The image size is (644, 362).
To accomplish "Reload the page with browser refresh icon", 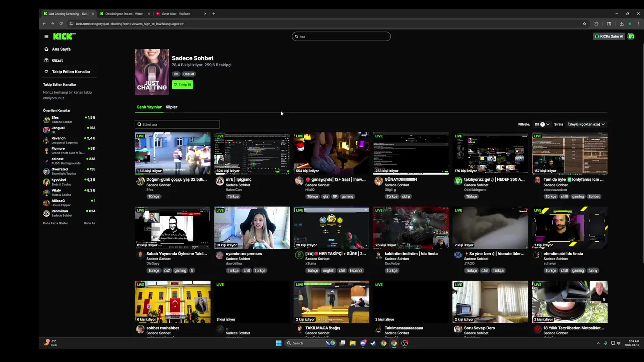I will tap(61, 24).
